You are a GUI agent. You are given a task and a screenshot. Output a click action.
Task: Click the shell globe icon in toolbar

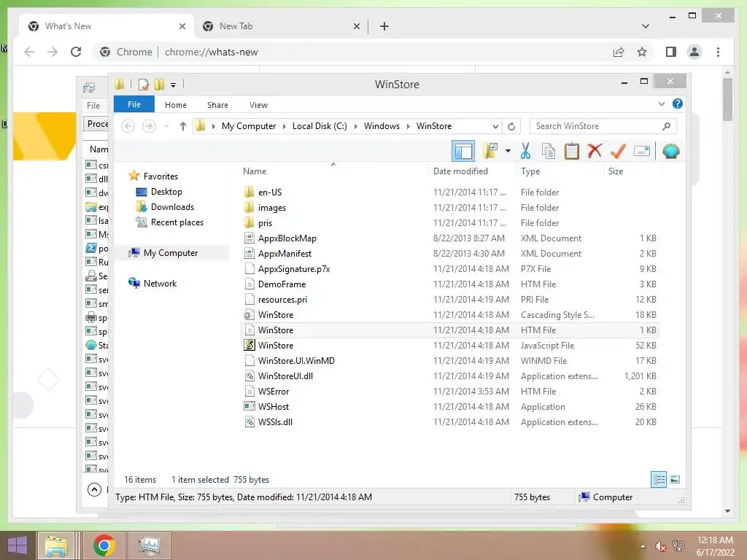[x=670, y=152]
